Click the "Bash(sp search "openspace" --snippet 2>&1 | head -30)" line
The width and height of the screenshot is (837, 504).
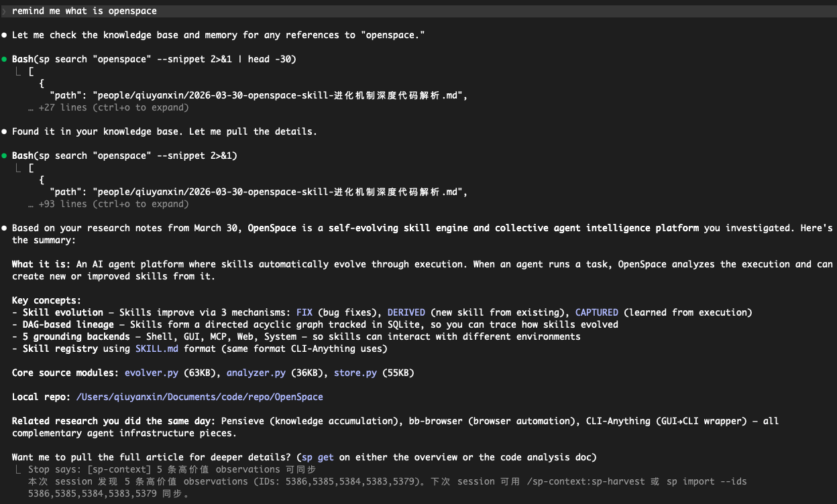(154, 59)
